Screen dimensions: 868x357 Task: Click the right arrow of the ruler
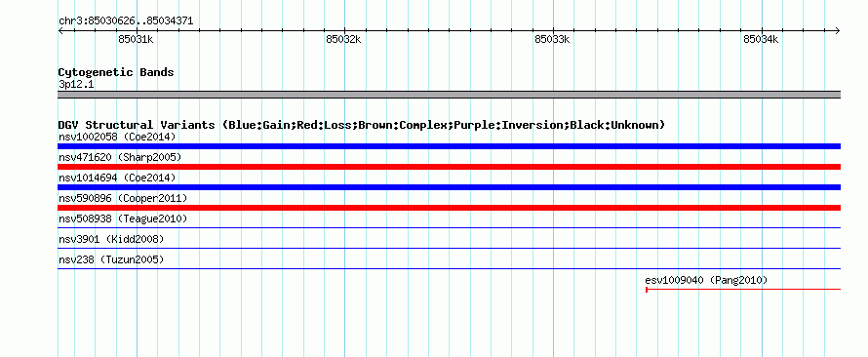(838, 30)
